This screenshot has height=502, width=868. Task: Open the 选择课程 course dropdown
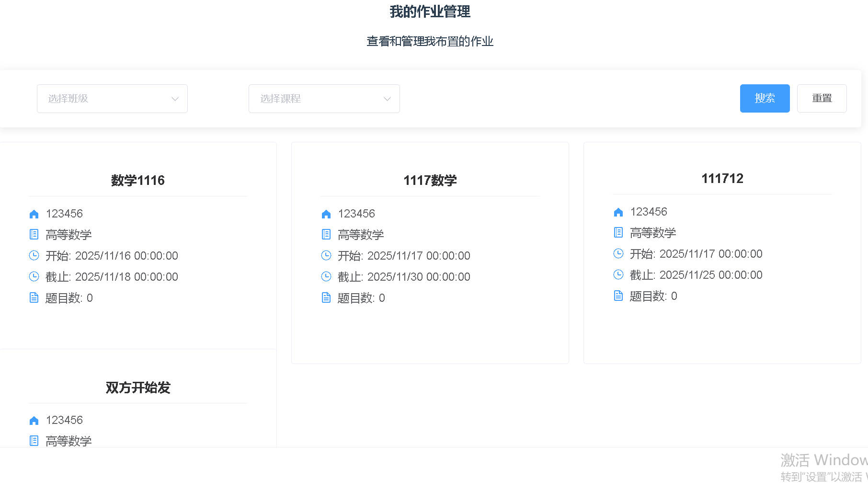coord(317,99)
